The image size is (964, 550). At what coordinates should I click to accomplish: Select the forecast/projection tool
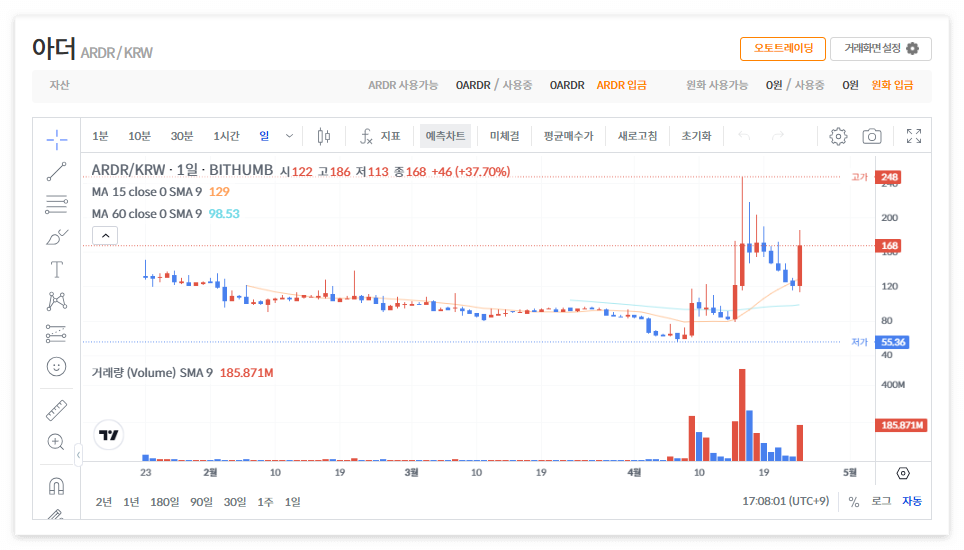tap(57, 334)
